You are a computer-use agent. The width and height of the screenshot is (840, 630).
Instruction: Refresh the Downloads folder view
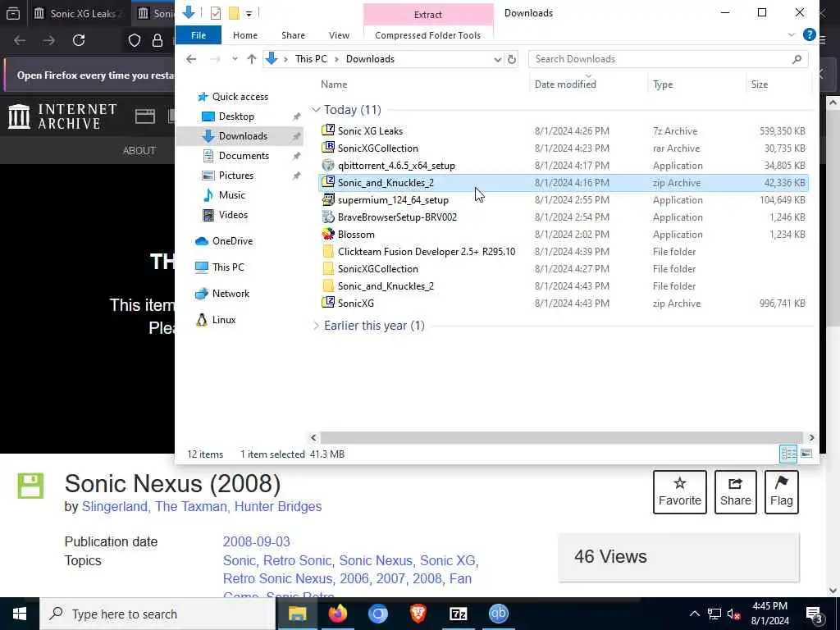point(512,59)
